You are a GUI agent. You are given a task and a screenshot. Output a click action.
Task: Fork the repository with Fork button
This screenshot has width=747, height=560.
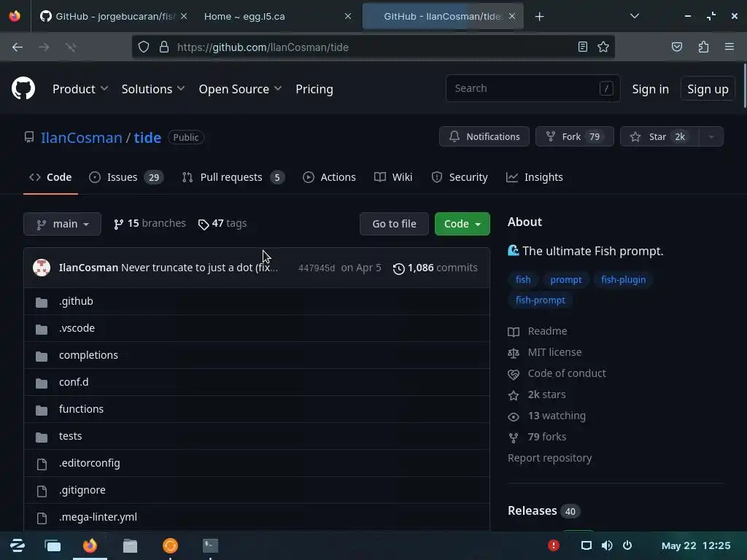coord(575,136)
